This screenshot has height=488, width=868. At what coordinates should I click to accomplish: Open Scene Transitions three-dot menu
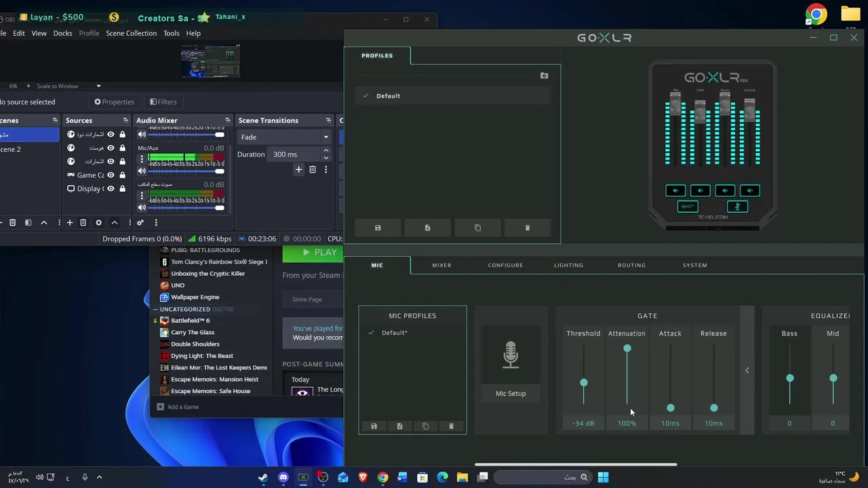[325, 169]
